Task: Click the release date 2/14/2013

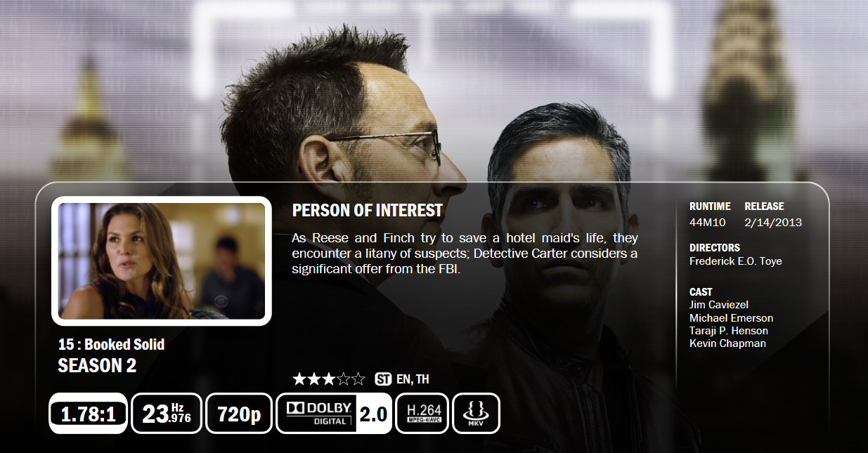Action: click(773, 223)
